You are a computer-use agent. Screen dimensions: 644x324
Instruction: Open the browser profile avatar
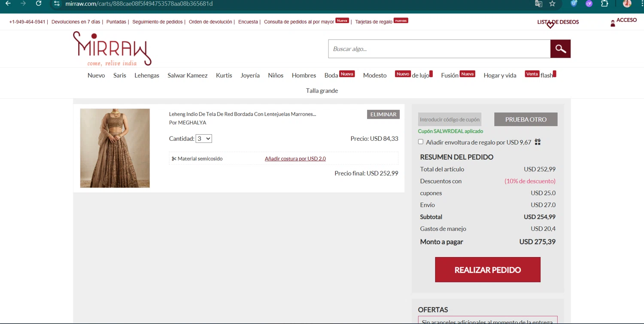coord(627,3)
